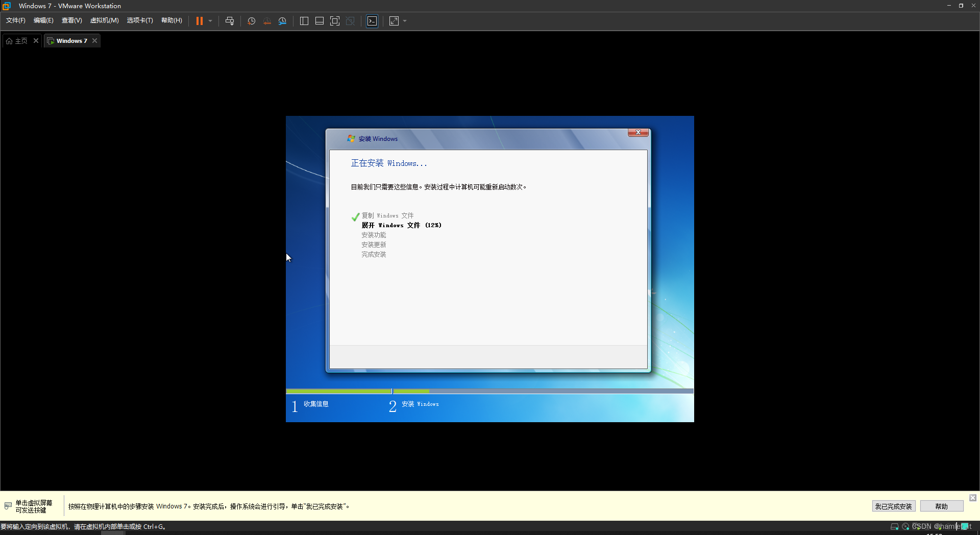Minimize the VMware Workstation window
This screenshot has height=535, width=980.
pos(949,6)
